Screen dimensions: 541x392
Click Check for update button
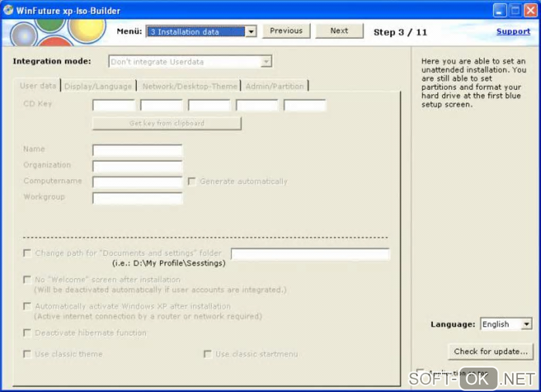pyautogui.click(x=491, y=352)
